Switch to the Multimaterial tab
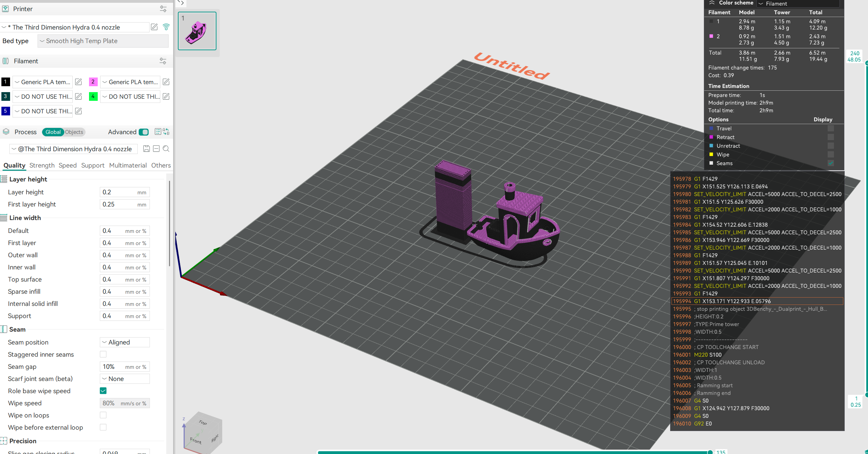The width and height of the screenshot is (868, 454). 128,165
